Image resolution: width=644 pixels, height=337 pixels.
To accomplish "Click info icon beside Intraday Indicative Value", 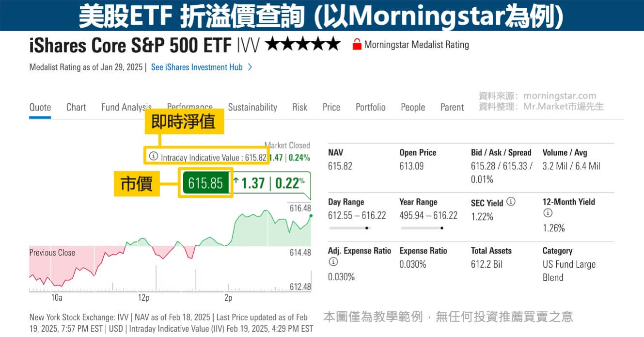I will pos(154,156).
